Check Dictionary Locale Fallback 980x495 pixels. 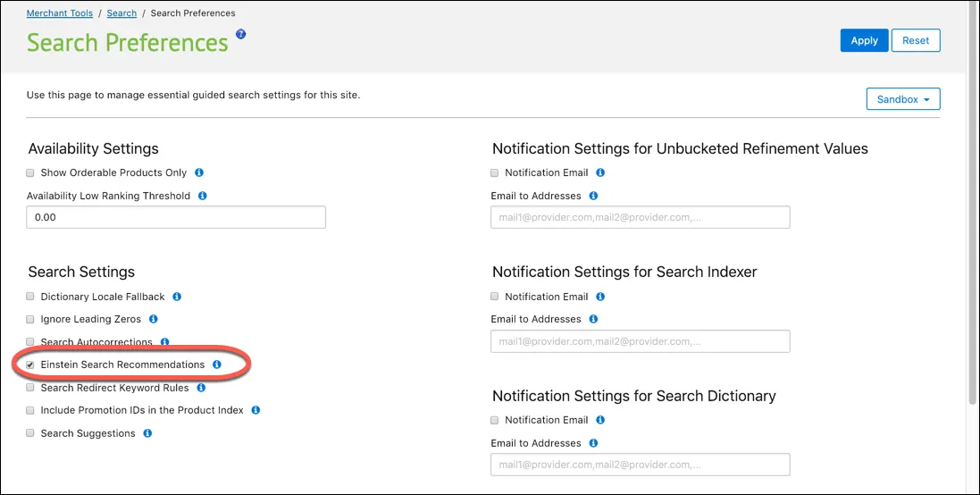pos(30,297)
